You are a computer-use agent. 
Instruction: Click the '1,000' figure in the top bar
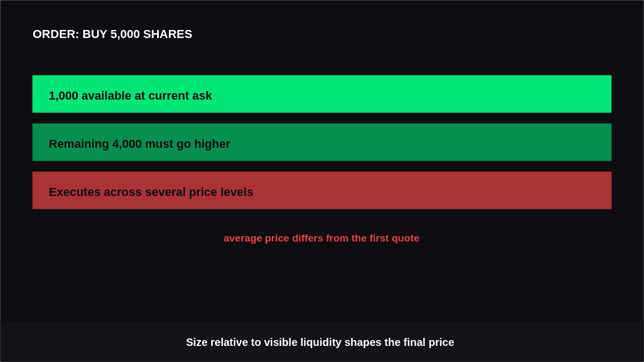(63, 96)
